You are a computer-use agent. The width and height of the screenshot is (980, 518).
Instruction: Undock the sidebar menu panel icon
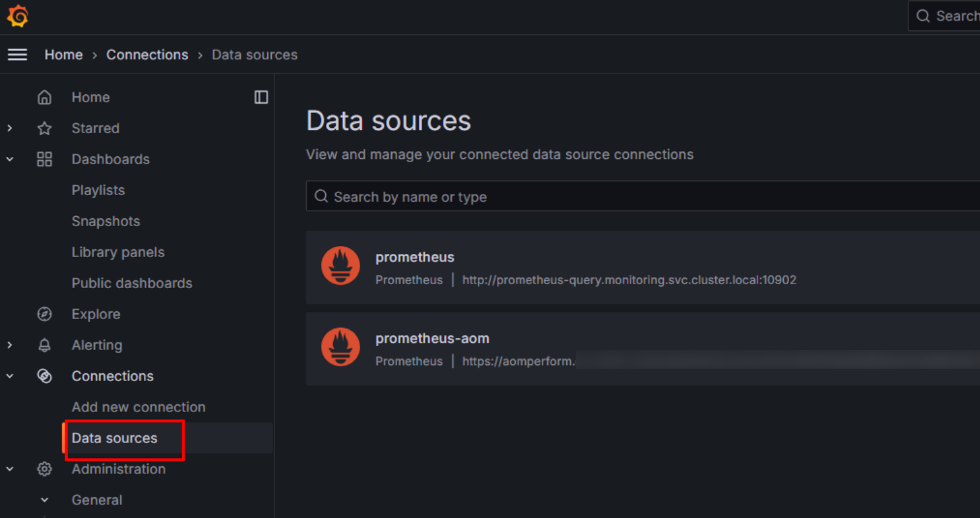(x=261, y=98)
